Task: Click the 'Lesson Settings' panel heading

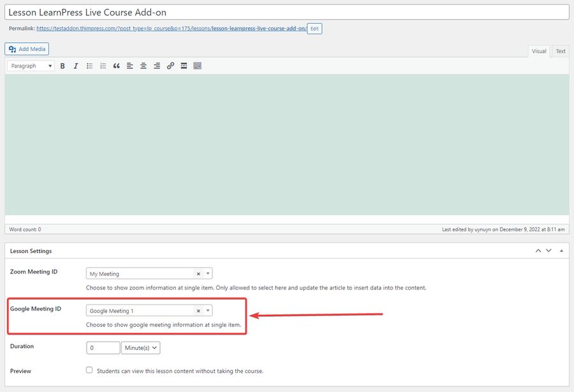Action: click(x=31, y=251)
